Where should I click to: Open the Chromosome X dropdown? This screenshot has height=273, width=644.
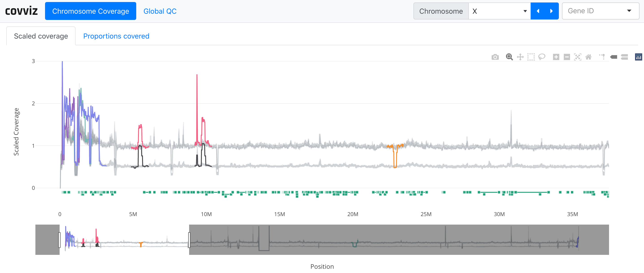[499, 11]
